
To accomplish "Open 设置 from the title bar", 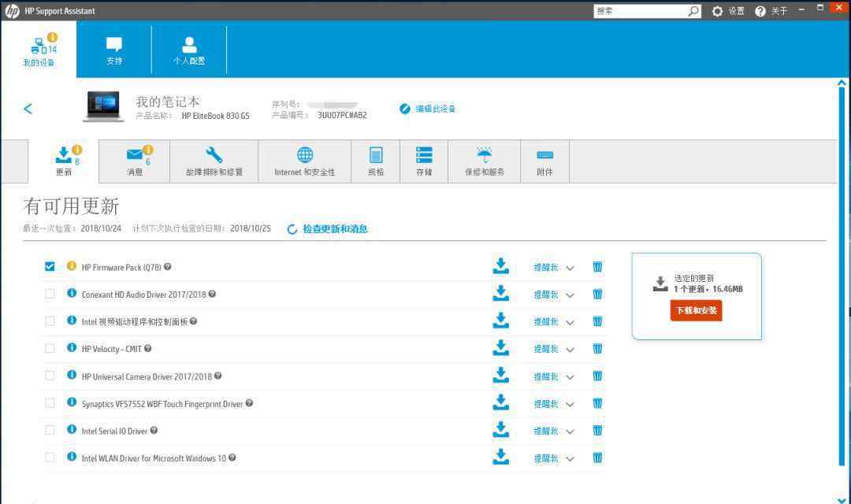I will point(728,11).
